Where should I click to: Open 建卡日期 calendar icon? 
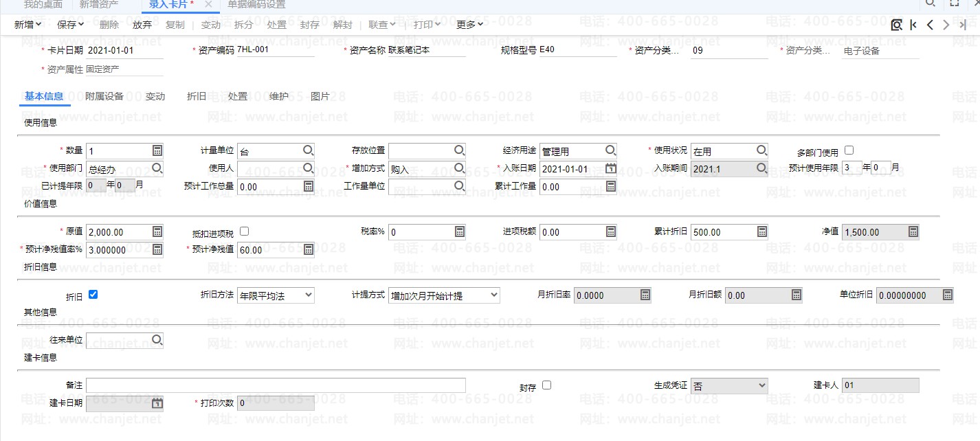pyautogui.click(x=157, y=403)
